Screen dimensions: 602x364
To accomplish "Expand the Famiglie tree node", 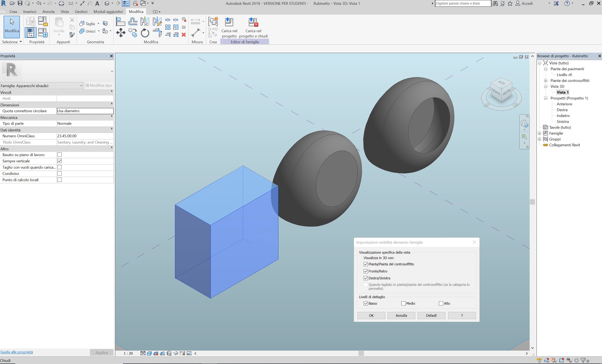I will [x=540, y=133].
